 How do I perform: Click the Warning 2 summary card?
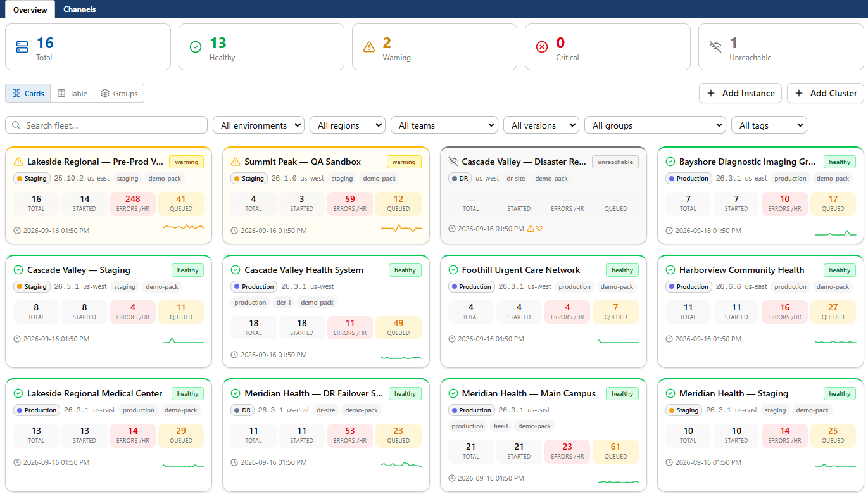point(434,47)
